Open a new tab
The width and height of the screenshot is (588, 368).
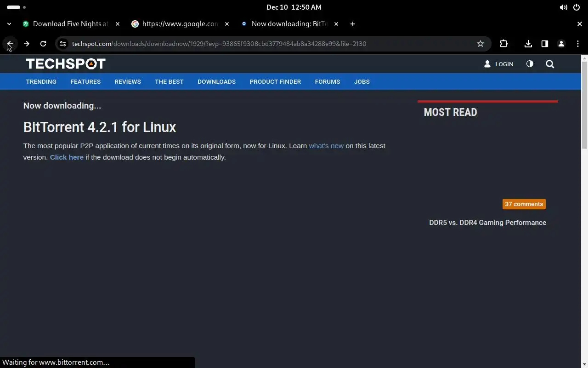tap(353, 24)
